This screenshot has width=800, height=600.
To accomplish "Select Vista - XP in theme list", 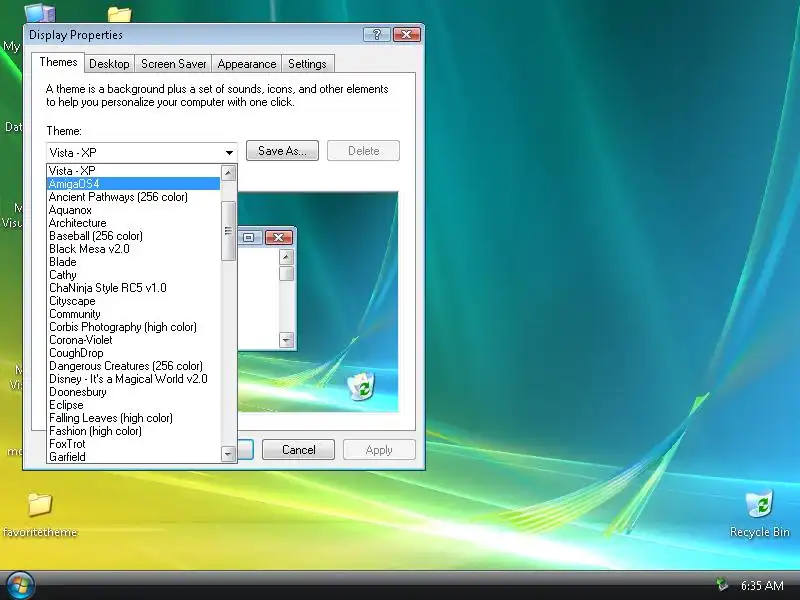I will pos(134,170).
